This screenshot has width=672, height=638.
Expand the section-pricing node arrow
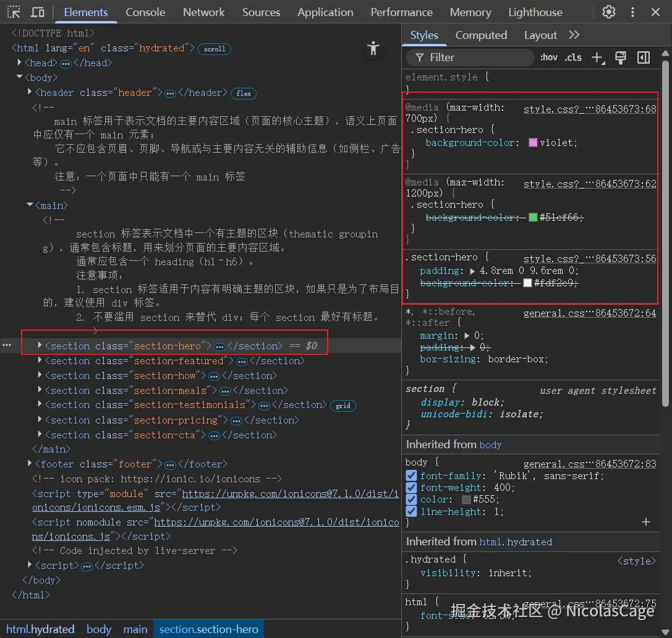[x=40, y=419]
